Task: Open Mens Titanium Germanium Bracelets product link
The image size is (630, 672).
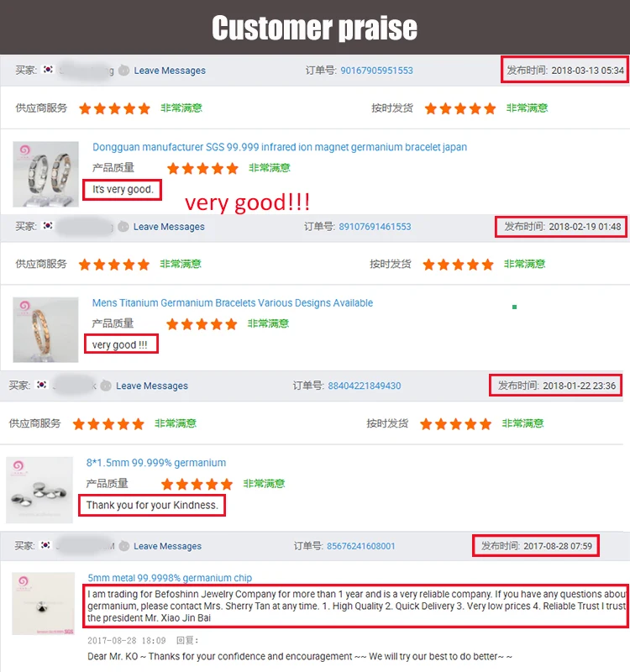Action: 233,303
